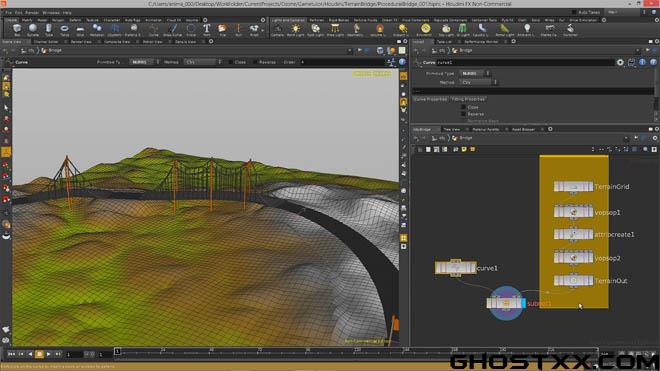This screenshot has height=371, width=660.
Task: Select the vopsop1 node
Action: pos(573,212)
